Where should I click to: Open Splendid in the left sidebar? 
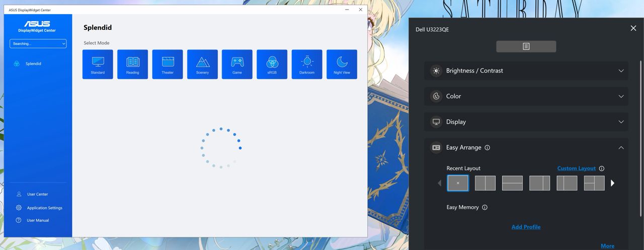(33, 64)
